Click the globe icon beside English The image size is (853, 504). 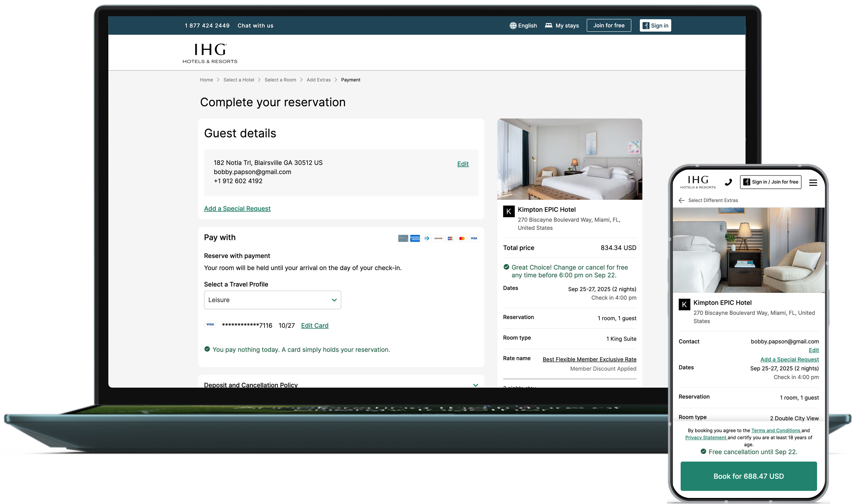(x=513, y=25)
